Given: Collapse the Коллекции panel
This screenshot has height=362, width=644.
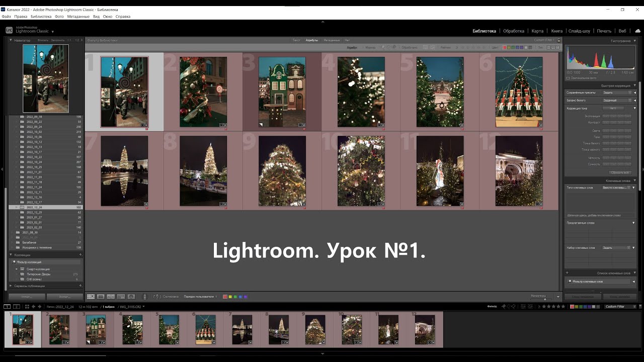Looking at the screenshot, I should pos(11,255).
